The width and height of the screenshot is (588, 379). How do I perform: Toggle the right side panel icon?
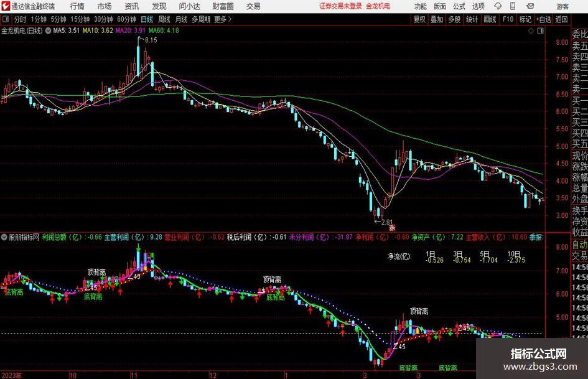540,31
